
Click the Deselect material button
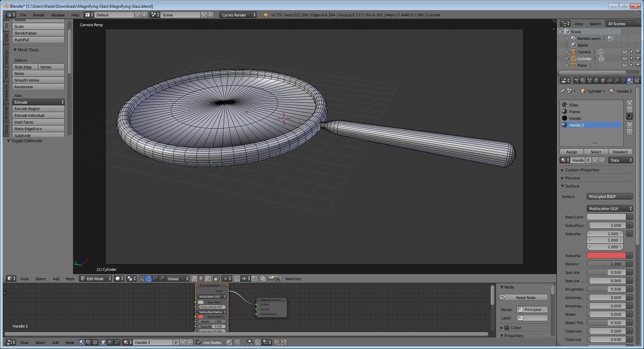click(x=620, y=152)
